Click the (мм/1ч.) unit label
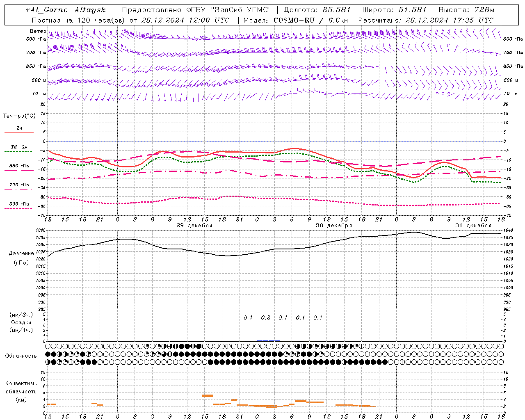This screenshot has width=525, height=420. point(21,330)
